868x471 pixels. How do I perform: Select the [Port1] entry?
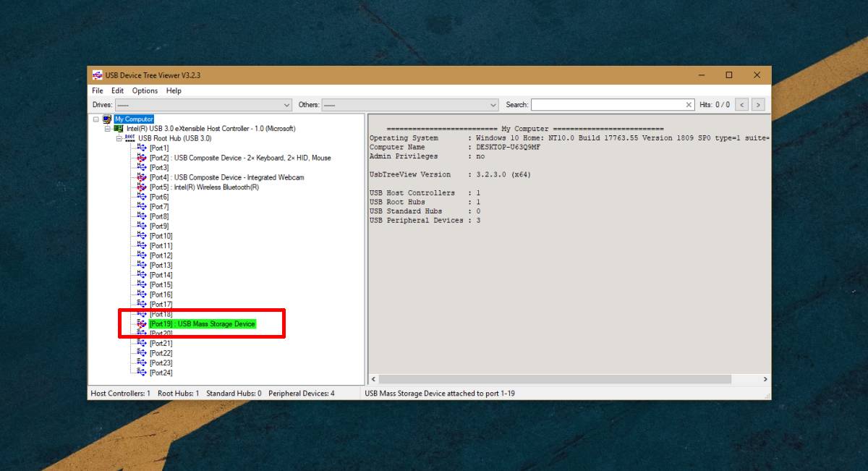(159, 148)
